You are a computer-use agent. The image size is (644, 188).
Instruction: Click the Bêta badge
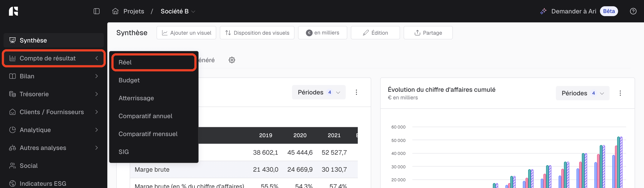coord(609,11)
